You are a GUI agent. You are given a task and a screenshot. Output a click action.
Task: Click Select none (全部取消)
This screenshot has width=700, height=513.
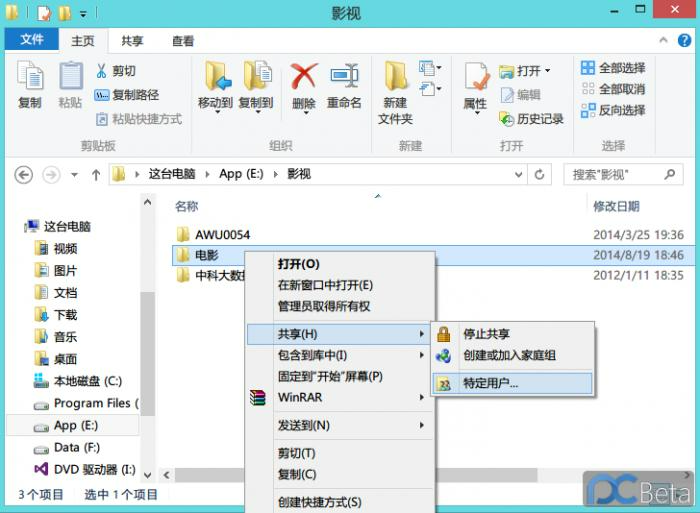coord(613,89)
